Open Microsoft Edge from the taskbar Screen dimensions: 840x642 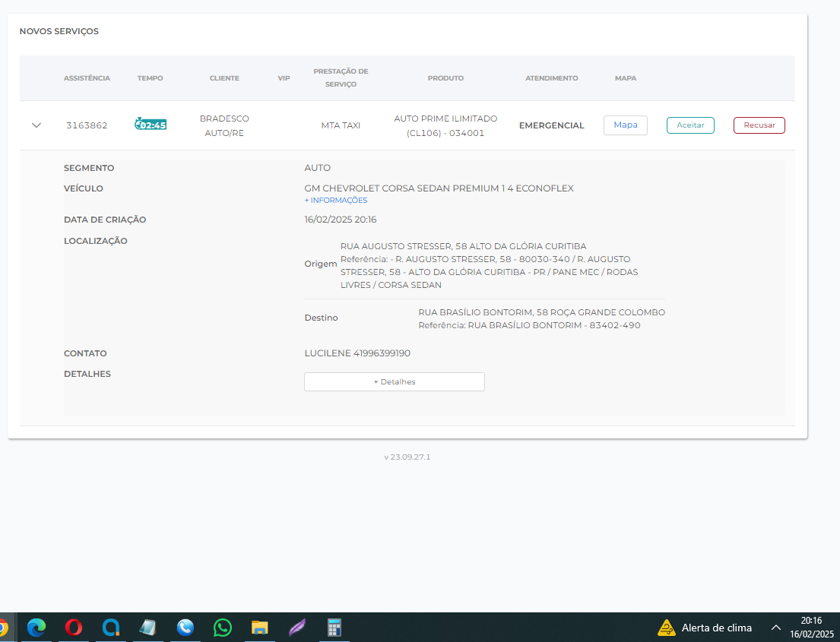[36, 628]
